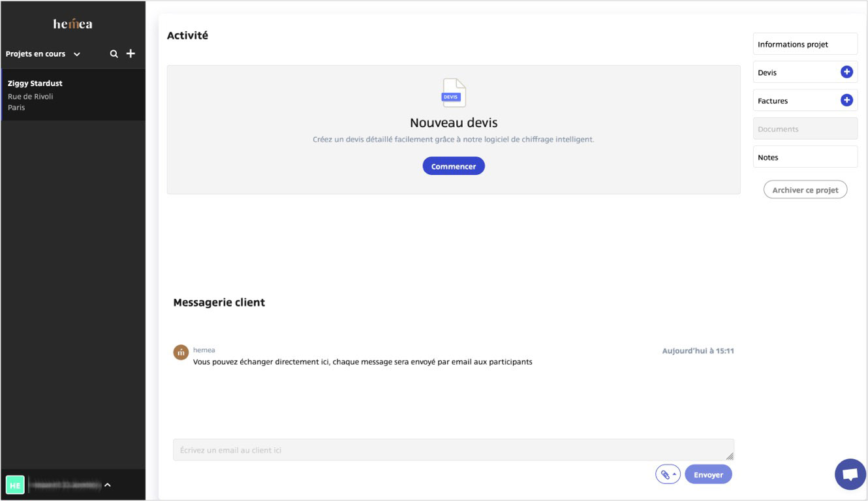Click the hemea logo in sidebar
The height and width of the screenshot is (501, 868).
click(x=72, y=24)
